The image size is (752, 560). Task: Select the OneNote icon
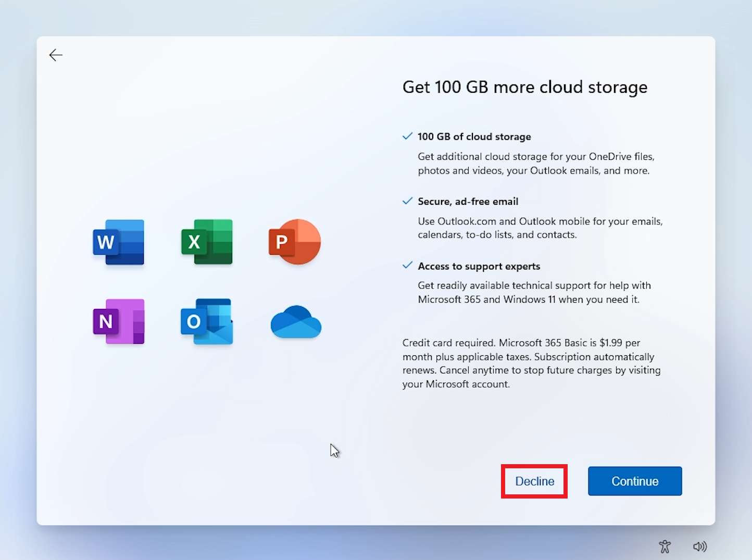118,321
